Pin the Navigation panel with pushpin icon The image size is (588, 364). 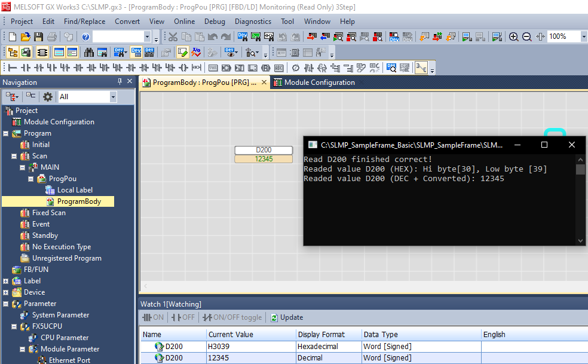point(120,81)
